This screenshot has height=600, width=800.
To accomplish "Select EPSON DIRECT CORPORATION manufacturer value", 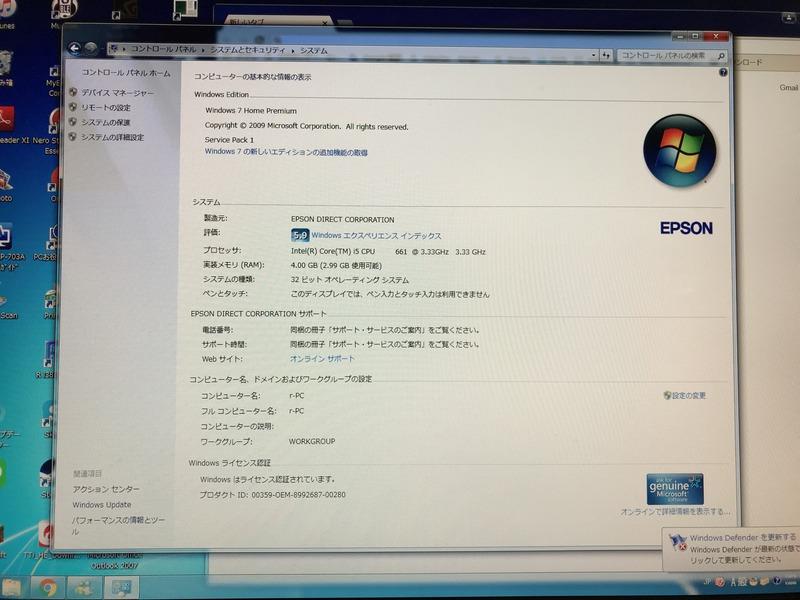I will (342, 219).
